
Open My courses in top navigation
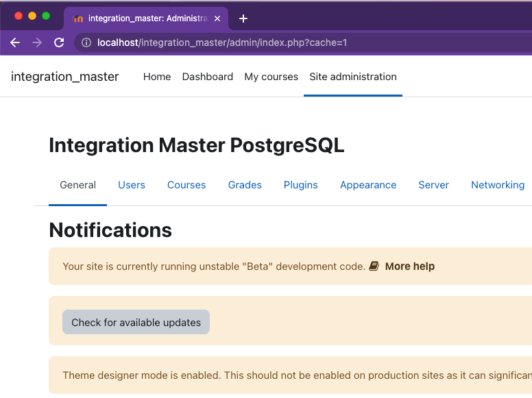click(271, 77)
